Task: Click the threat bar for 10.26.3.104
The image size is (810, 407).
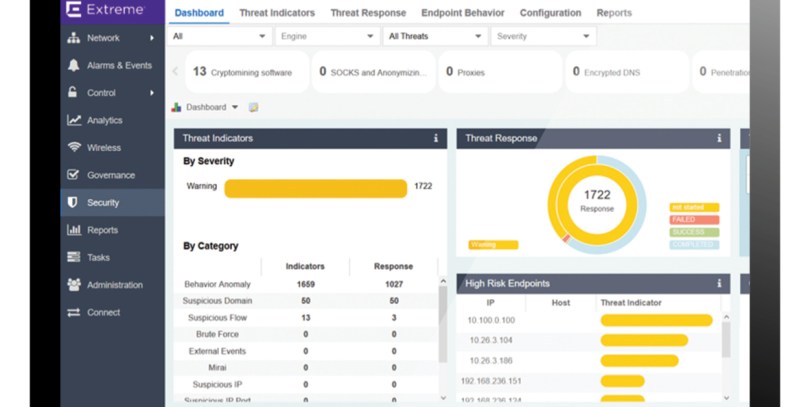Action: pyautogui.click(x=644, y=340)
